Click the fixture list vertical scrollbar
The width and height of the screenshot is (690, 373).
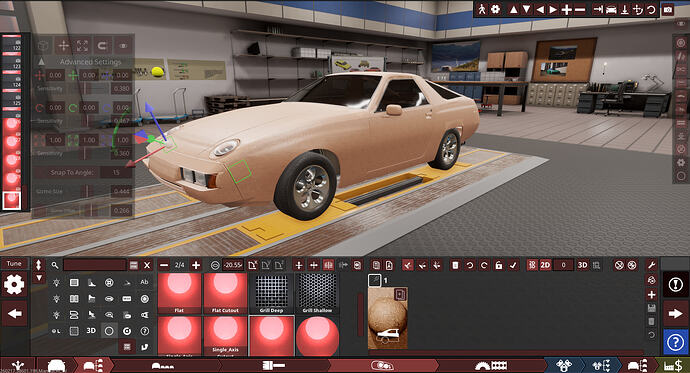tap(361, 314)
